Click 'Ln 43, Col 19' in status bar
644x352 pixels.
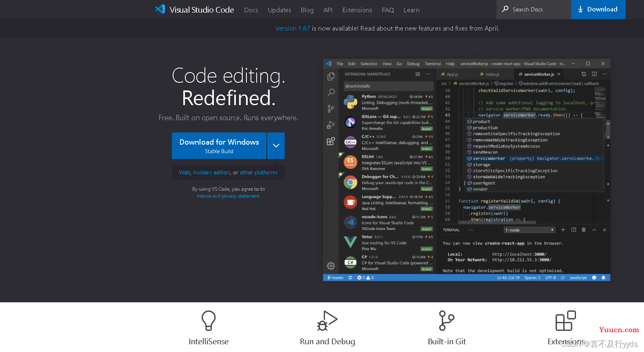(x=508, y=277)
